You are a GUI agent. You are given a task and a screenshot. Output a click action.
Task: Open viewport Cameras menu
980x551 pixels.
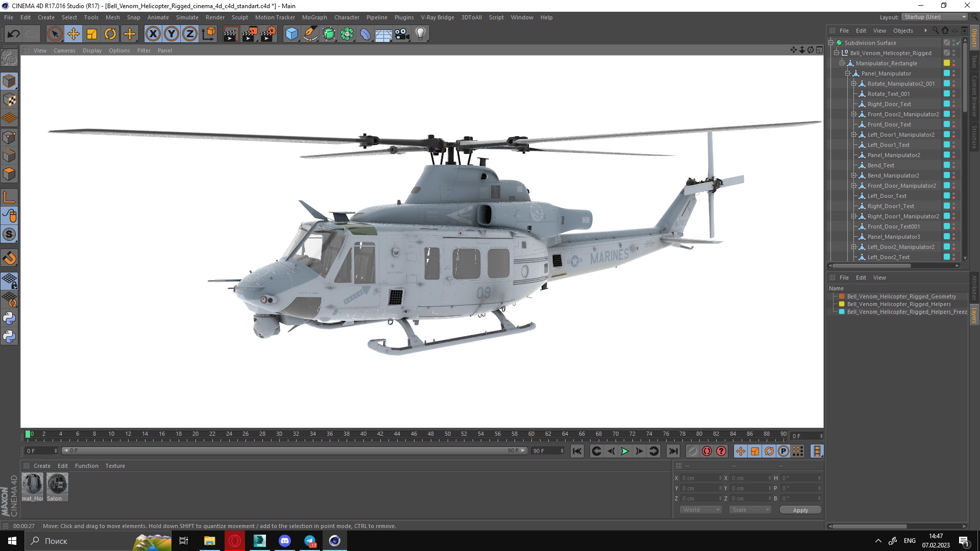pyautogui.click(x=64, y=51)
